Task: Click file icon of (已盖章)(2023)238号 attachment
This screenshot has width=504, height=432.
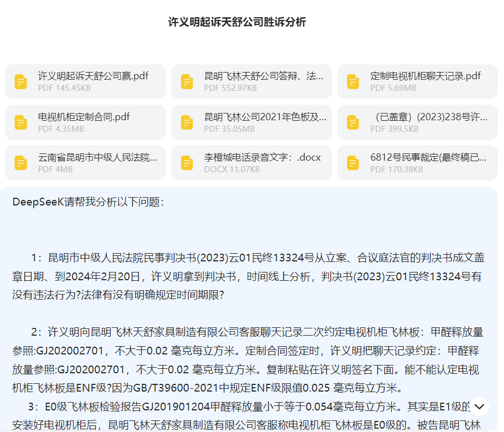Action: (x=353, y=122)
